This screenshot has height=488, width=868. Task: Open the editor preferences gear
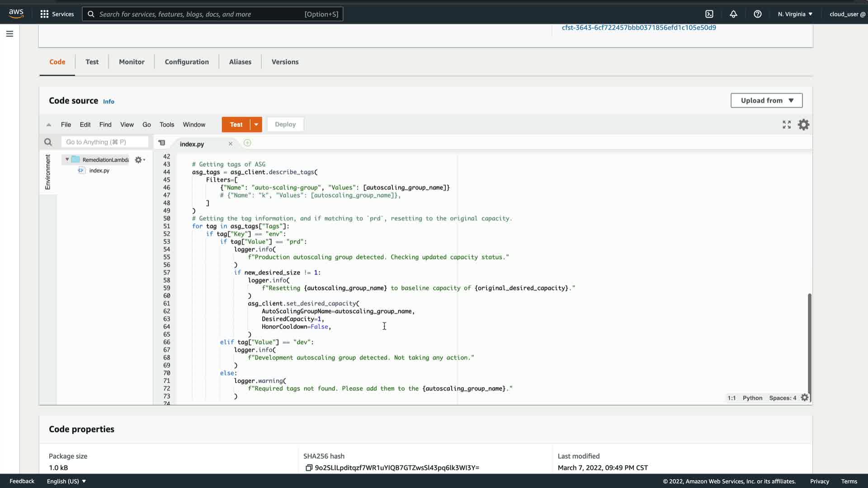click(x=803, y=125)
